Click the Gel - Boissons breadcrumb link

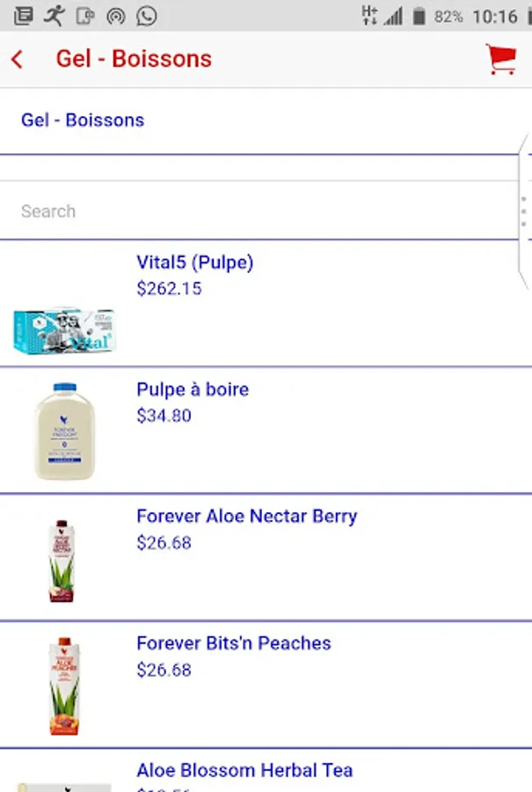(x=83, y=120)
